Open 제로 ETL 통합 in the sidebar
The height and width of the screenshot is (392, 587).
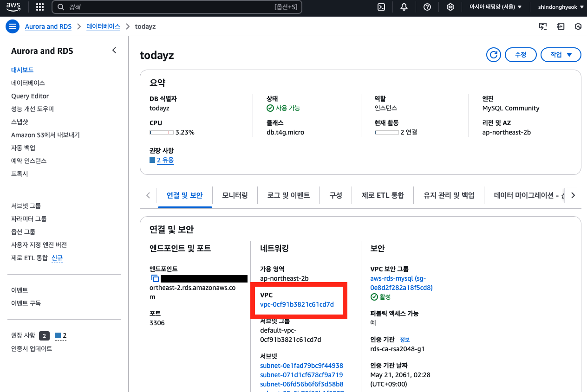[x=29, y=257]
